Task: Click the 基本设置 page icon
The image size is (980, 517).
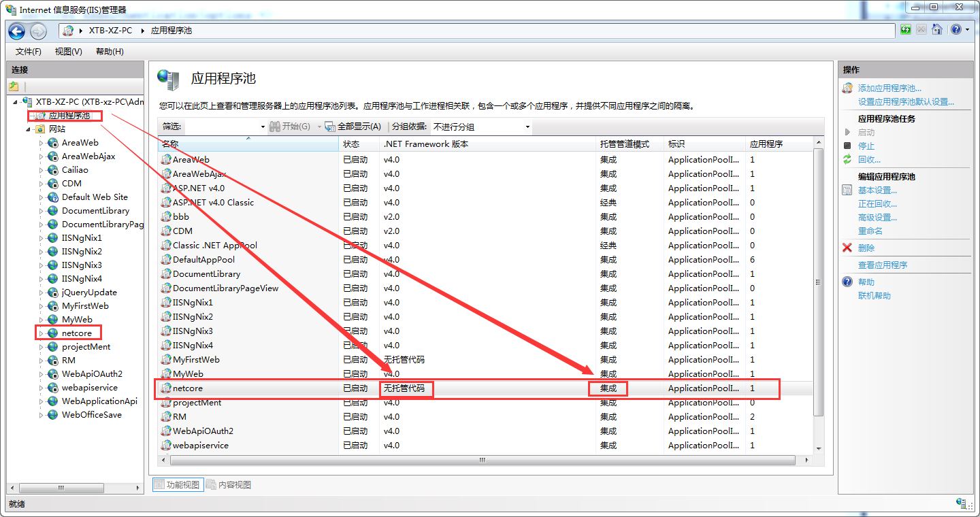Action: point(847,190)
